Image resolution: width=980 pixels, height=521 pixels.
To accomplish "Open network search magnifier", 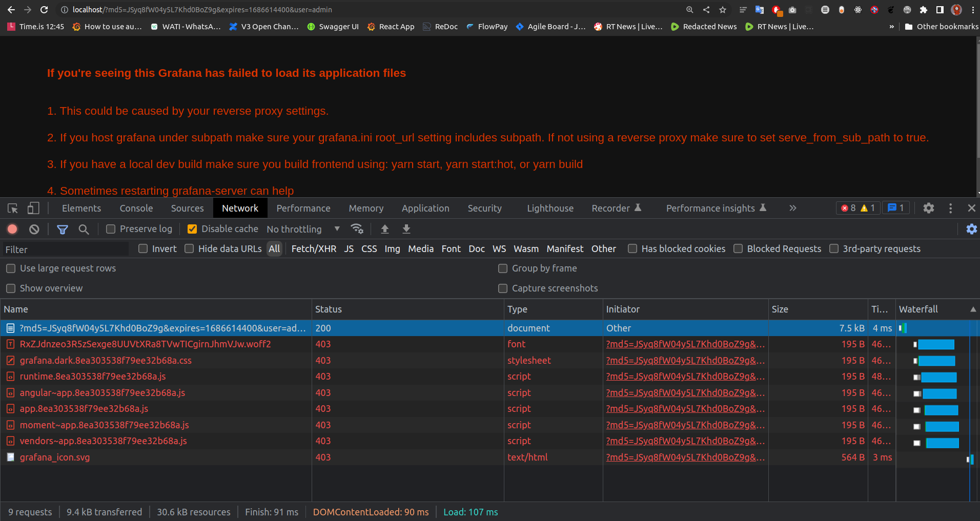I will tap(84, 229).
